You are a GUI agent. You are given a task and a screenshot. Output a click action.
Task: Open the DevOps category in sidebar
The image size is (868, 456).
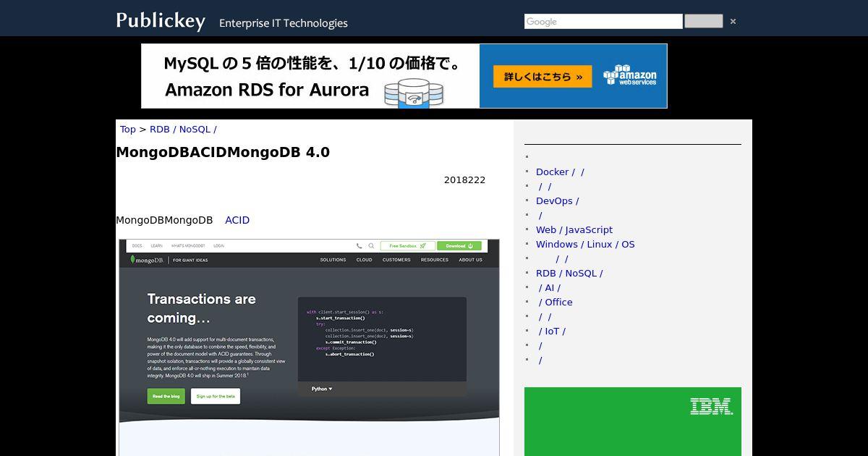pyautogui.click(x=557, y=201)
